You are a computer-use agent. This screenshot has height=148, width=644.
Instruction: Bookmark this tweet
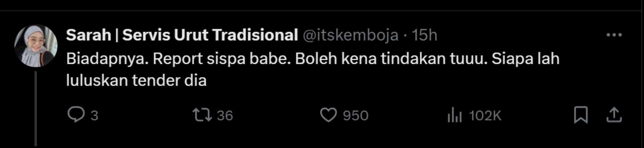coord(581,115)
